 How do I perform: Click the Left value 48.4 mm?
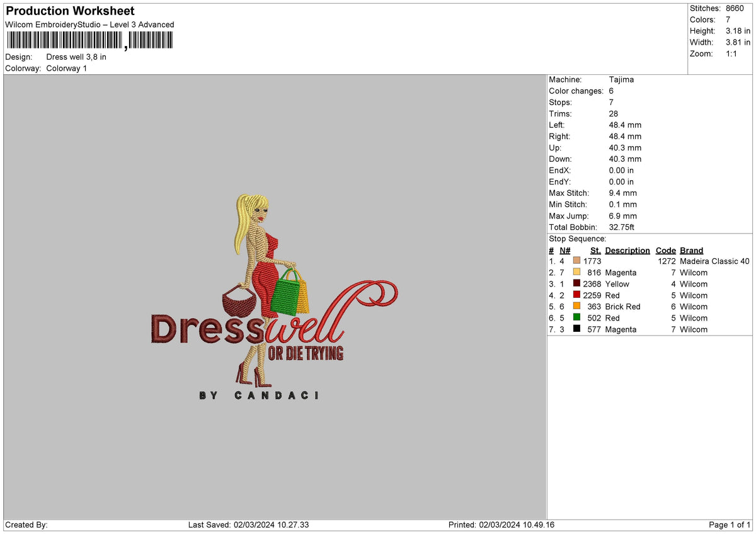(x=625, y=125)
